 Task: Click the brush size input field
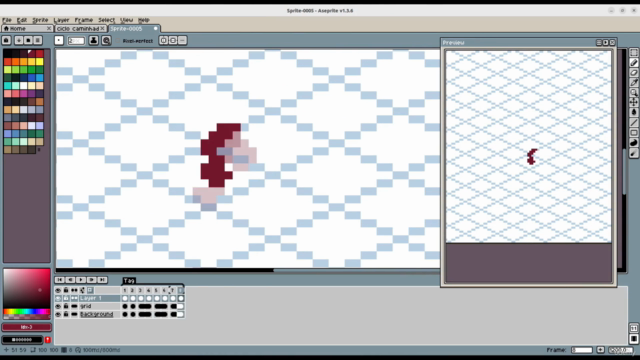click(x=76, y=40)
